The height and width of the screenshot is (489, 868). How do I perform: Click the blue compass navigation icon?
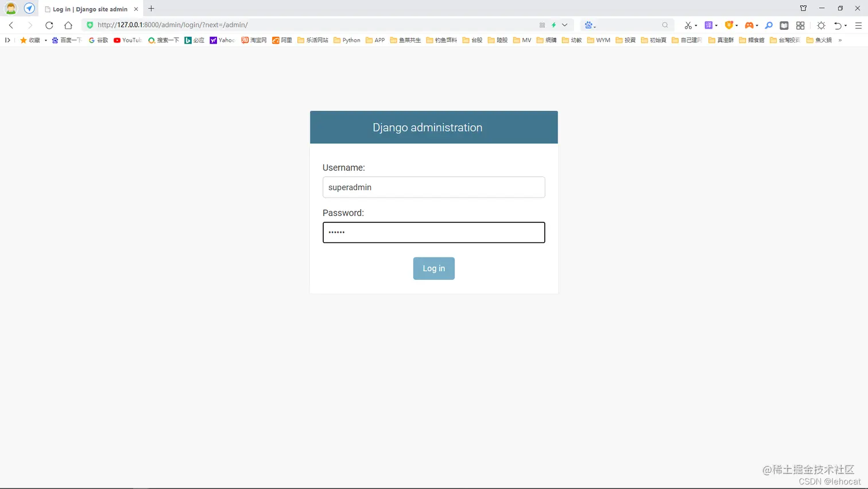[29, 9]
